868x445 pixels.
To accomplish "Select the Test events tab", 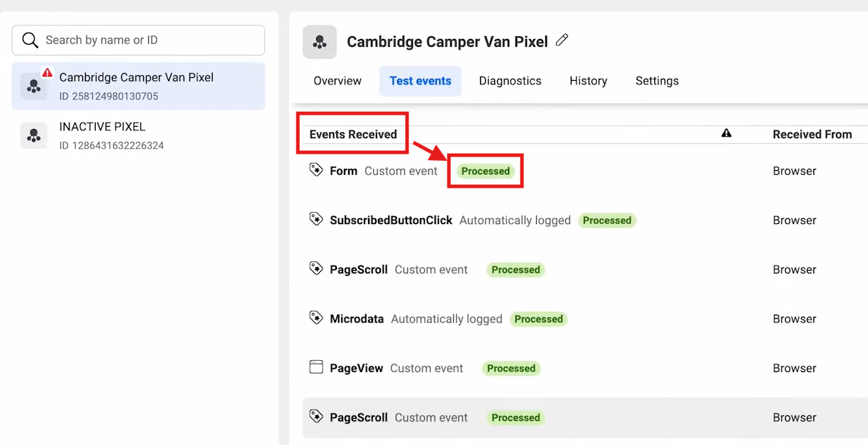I will click(x=421, y=81).
